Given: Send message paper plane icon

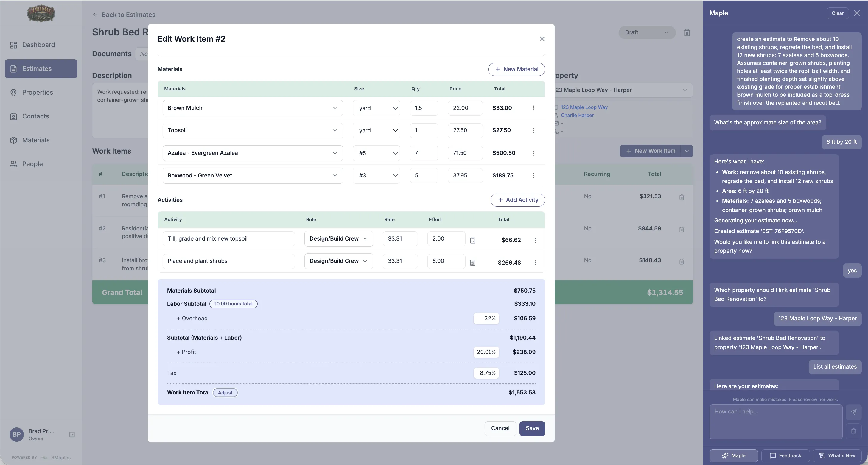Looking at the screenshot, I should (853, 412).
